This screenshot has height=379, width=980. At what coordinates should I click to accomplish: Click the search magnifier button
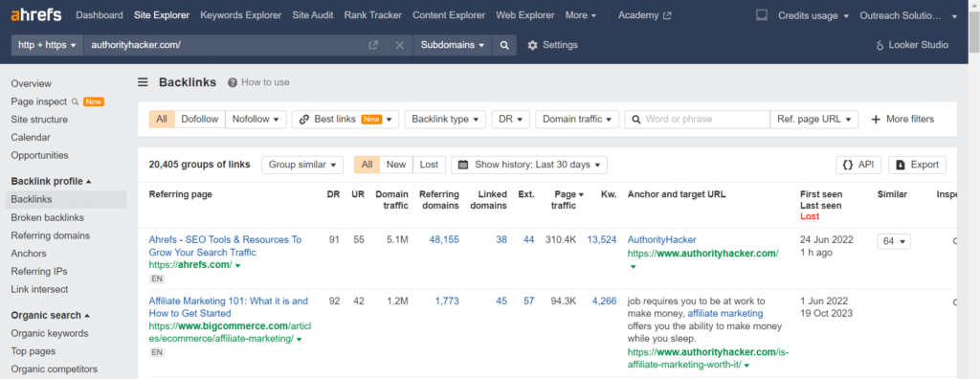click(504, 45)
